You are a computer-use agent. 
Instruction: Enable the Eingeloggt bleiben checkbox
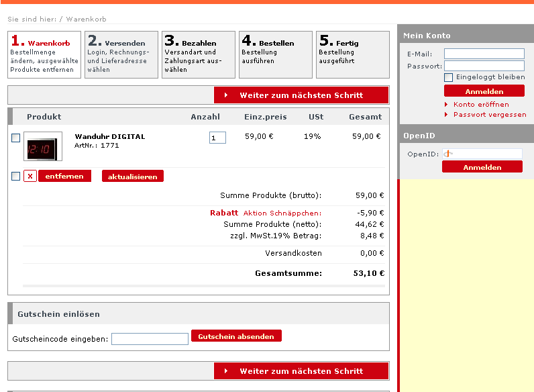point(449,77)
